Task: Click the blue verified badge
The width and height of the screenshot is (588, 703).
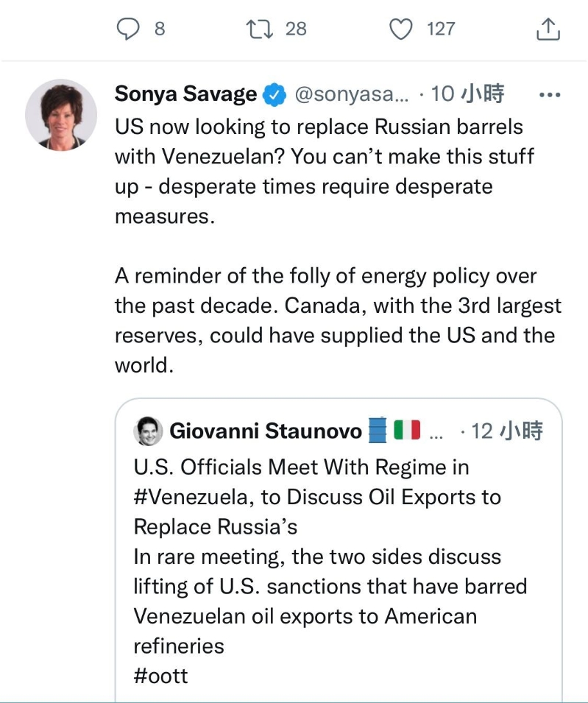Action: click(274, 94)
